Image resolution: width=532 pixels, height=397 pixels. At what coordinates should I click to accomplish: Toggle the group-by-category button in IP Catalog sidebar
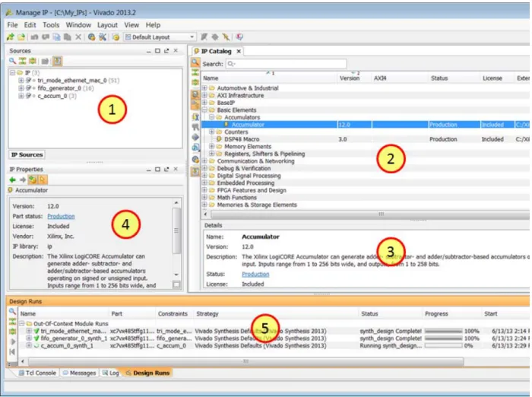click(195, 94)
